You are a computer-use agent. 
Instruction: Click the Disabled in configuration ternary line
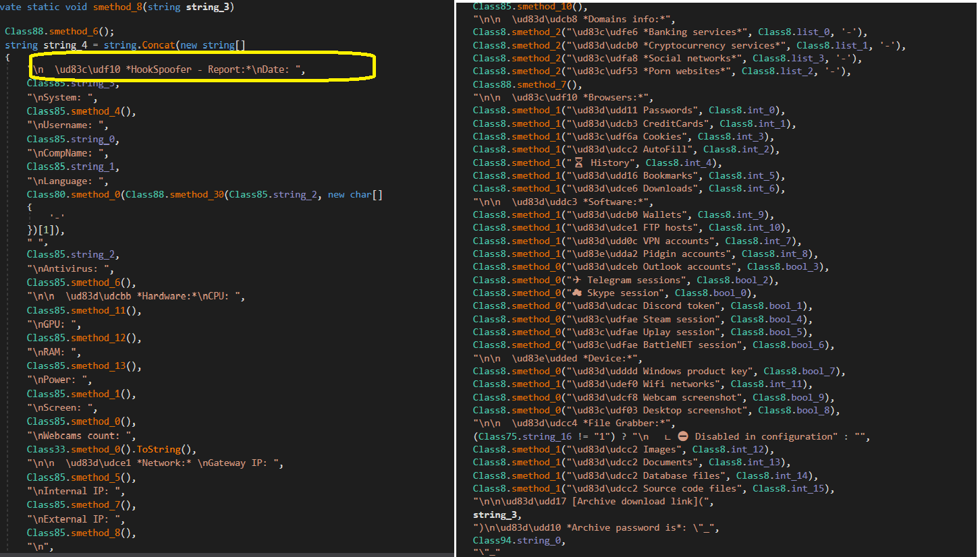tap(672, 437)
